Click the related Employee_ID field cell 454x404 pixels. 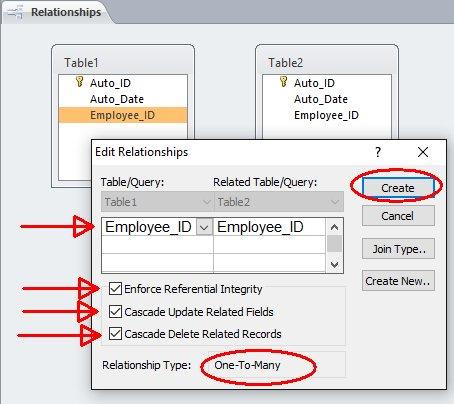269,227
